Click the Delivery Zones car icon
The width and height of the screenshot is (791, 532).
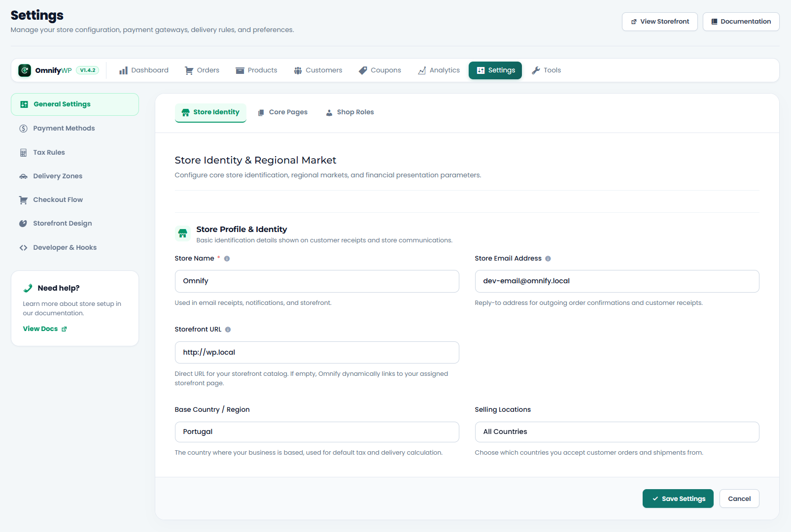coord(23,176)
